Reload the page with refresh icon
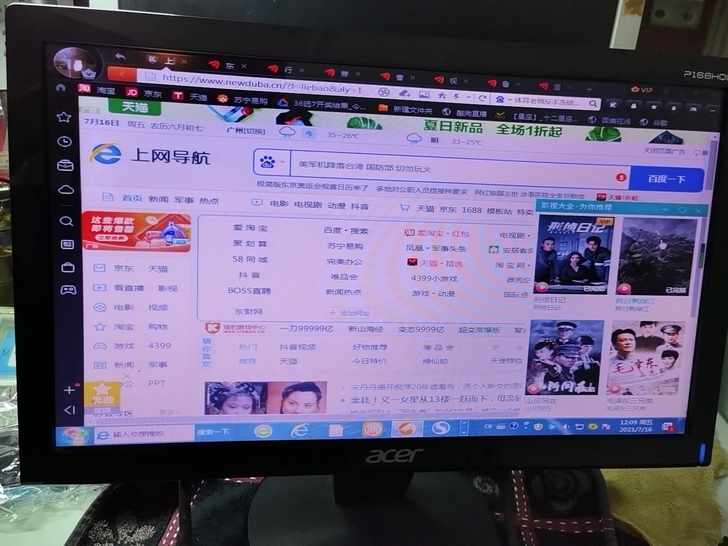 [482, 98]
